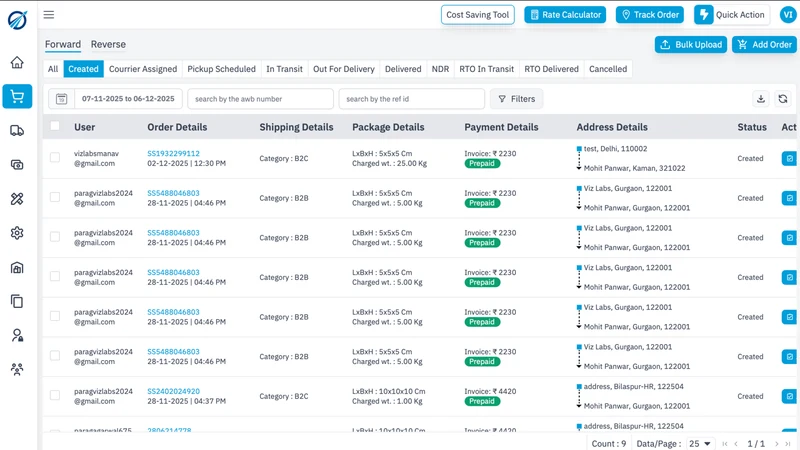800x450 pixels.
Task: Jump to first page arrow
Action: (724, 444)
